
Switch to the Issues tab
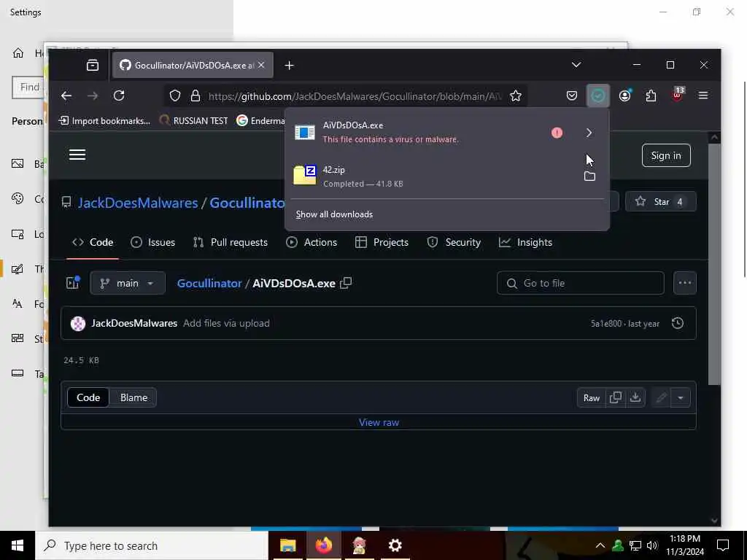click(x=153, y=242)
